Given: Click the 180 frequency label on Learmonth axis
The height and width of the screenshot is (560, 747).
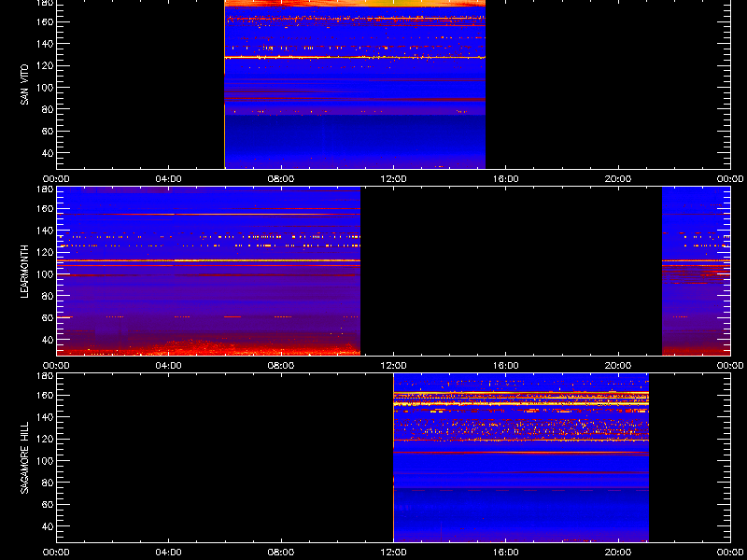Looking at the screenshot, I should point(45,189).
